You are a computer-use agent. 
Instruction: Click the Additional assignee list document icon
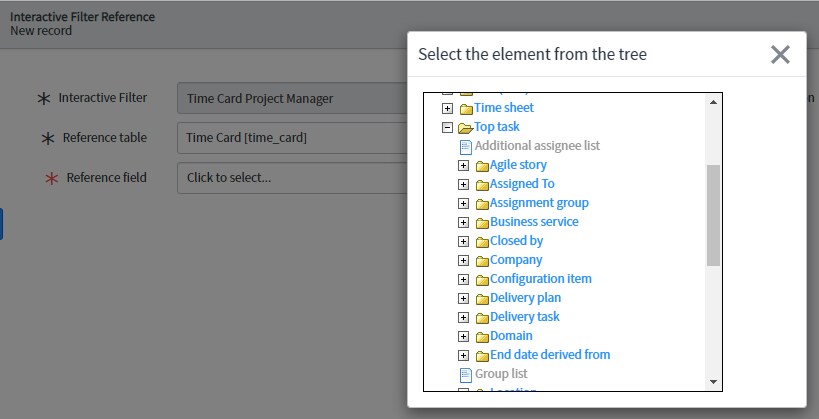465,147
